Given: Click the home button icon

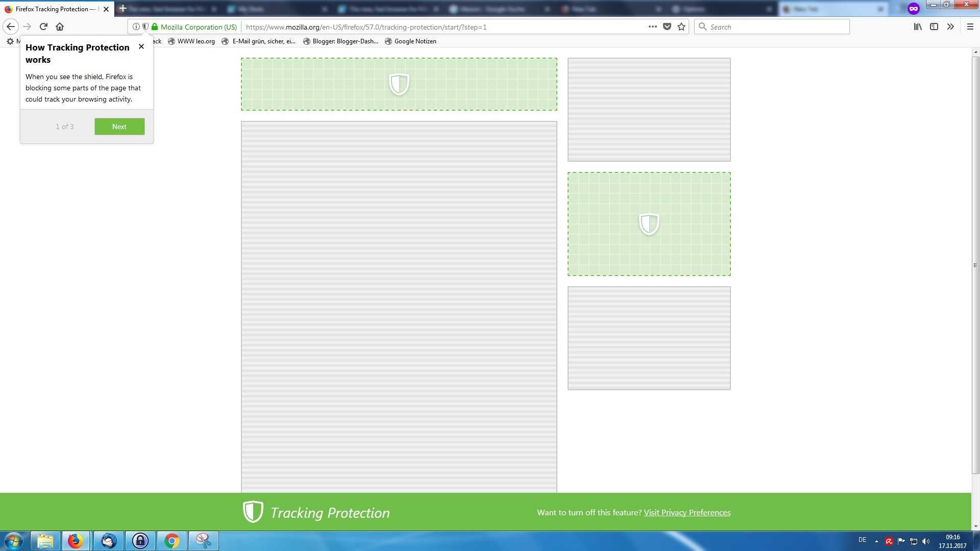Looking at the screenshot, I should point(59,26).
